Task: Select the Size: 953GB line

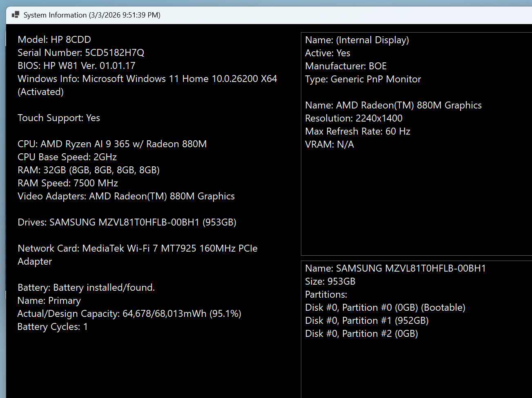Action: tap(330, 281)
